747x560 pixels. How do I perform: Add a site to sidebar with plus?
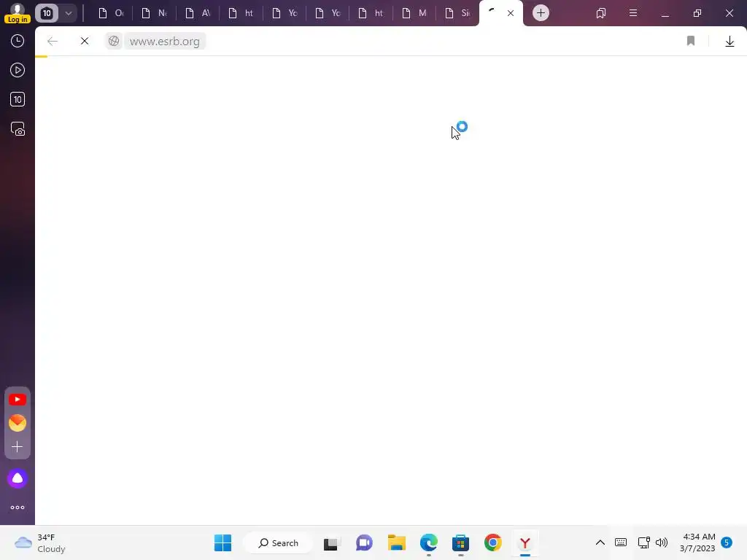pyautogui.click(x=18, y=447)
